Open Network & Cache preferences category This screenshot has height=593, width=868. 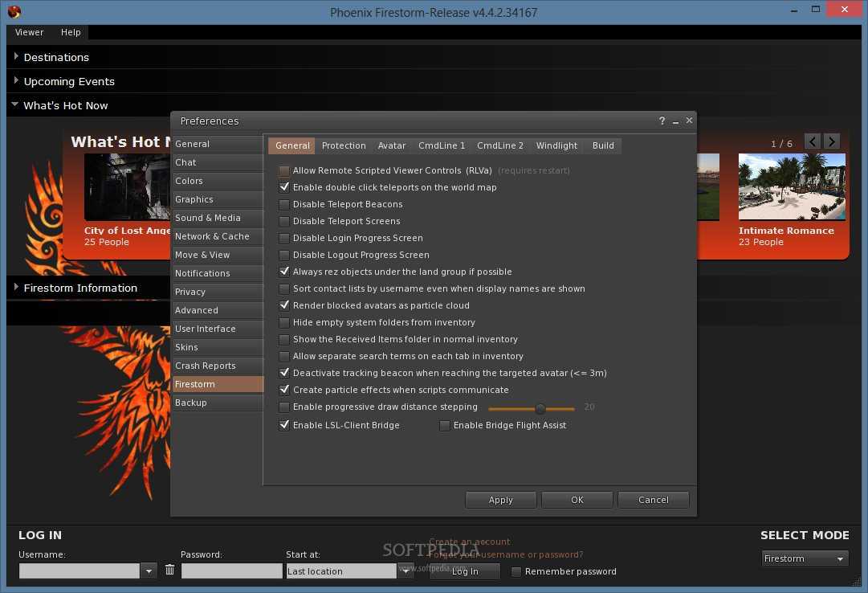pos(218,236)
